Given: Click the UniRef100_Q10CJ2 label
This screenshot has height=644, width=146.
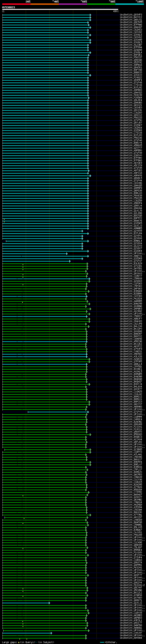Looking at the screenshot, I should tap(131, 603).
